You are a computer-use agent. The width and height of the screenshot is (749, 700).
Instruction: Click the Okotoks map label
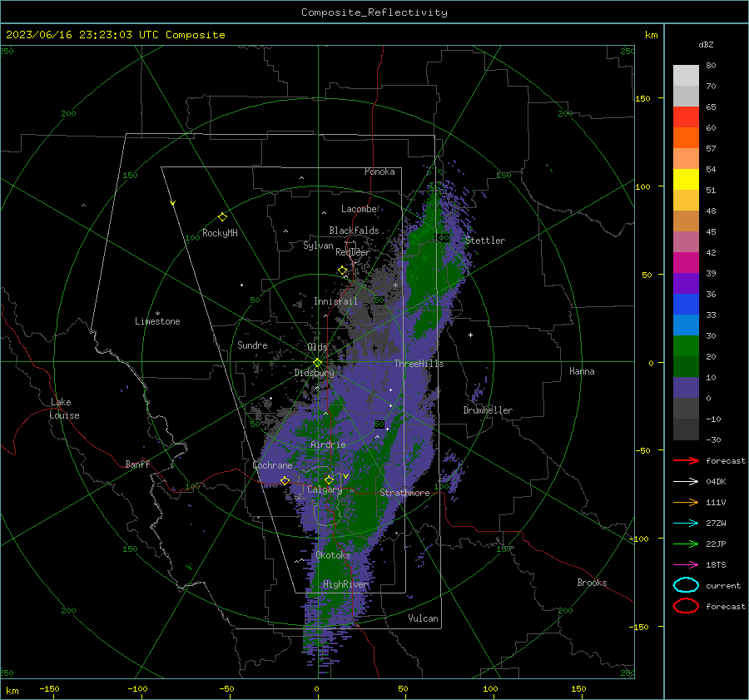(333, 555)
